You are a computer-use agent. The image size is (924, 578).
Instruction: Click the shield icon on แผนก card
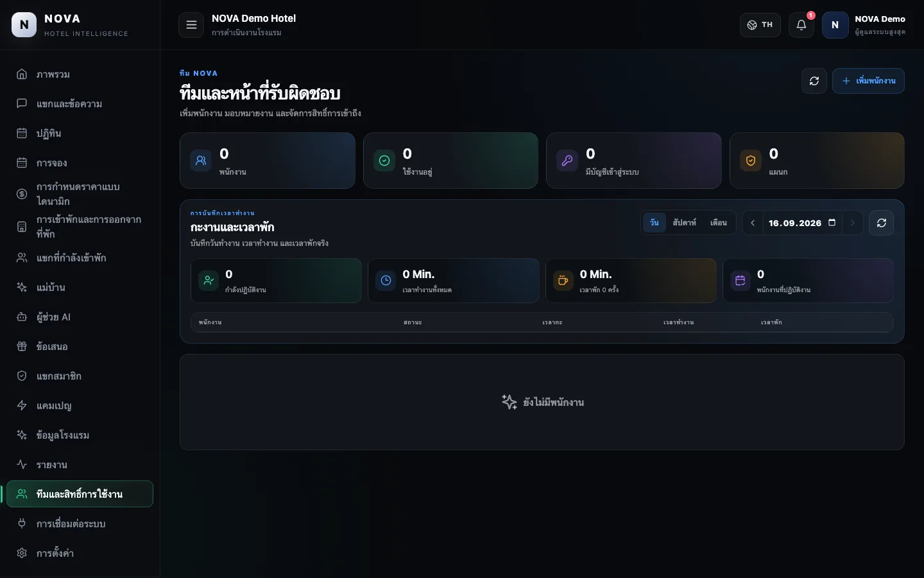pyautogui.click(x=751, y=161)
